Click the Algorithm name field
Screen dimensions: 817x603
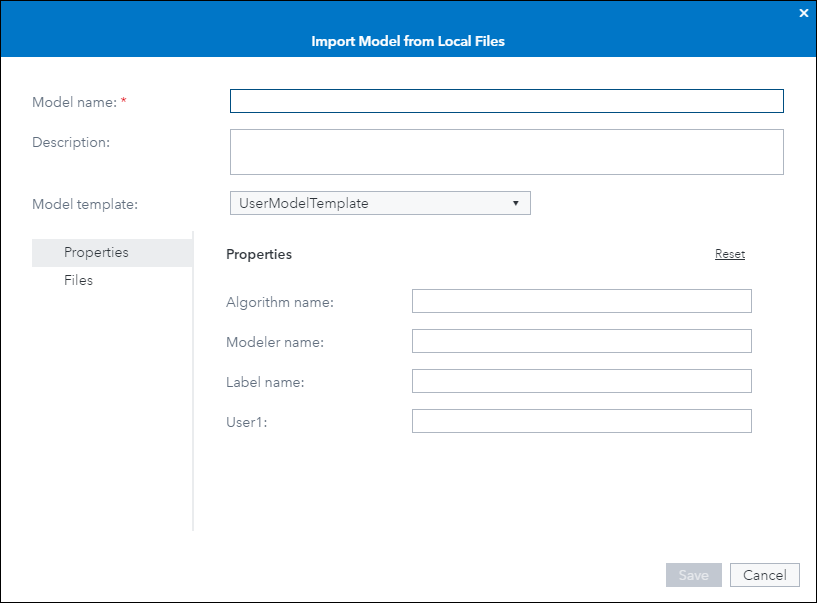point(581,301)
